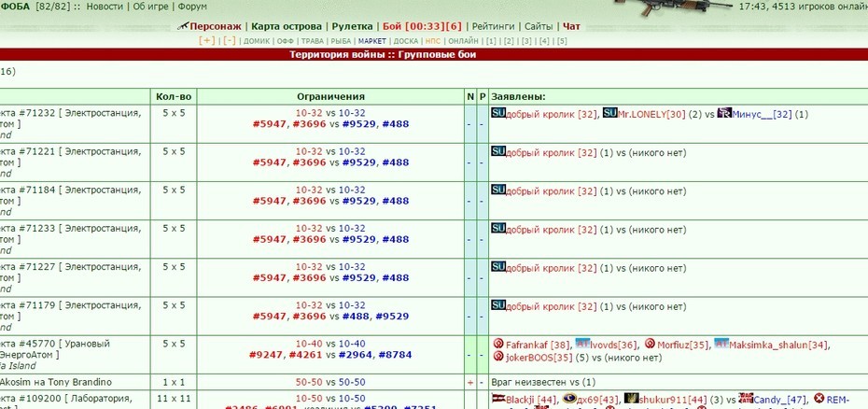Image resolution: width=868 pixels, height=409 pixels.
Task: Open ТРАВА quick link
Action: [313, 41]
